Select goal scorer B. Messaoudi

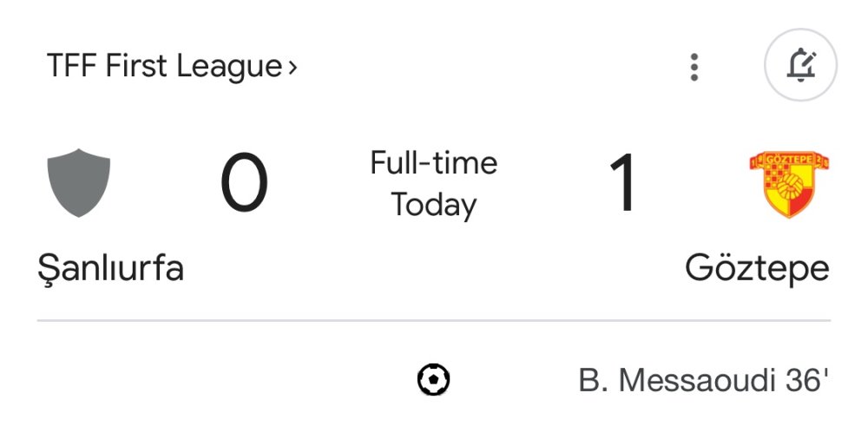tap(677, 380)
